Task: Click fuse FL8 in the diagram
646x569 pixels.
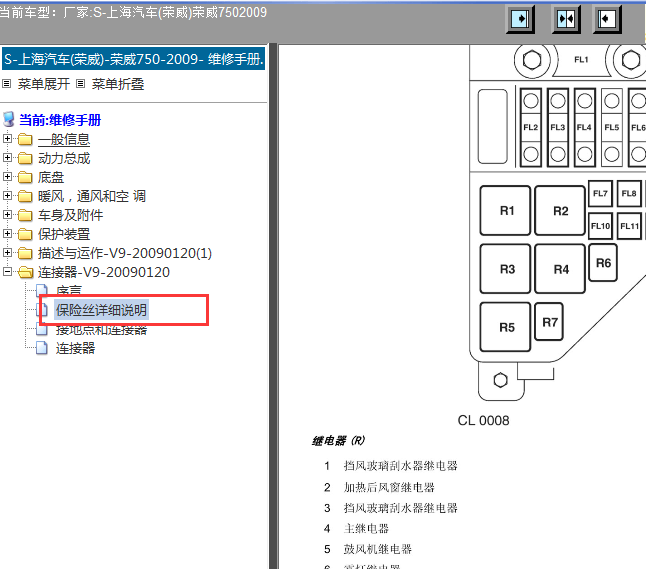Action: pos(629,193)
